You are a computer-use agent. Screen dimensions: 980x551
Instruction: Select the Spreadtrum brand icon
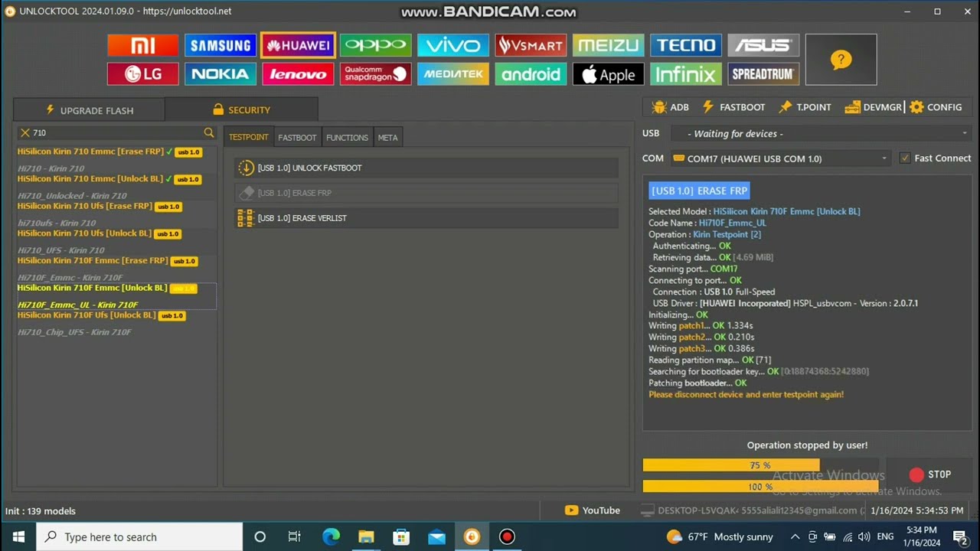coord(763,74)
